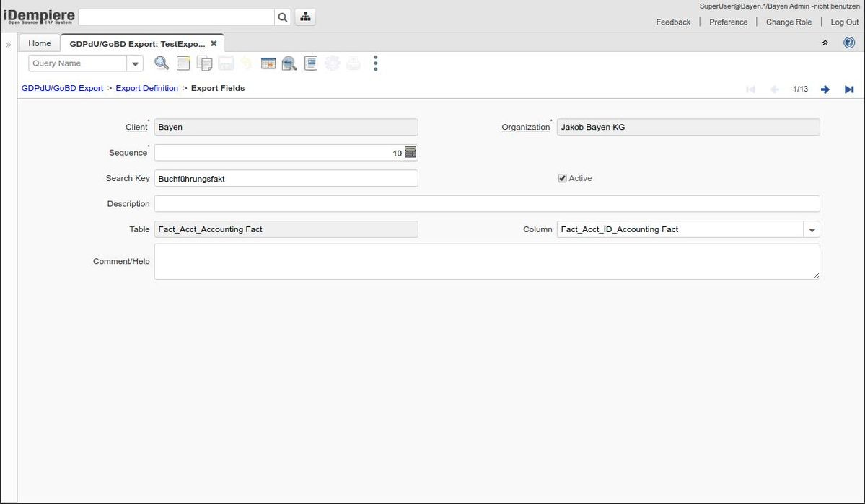Expand the Column dropdown list
This screenshot has height=504, width=865.
tap(812, 229)
